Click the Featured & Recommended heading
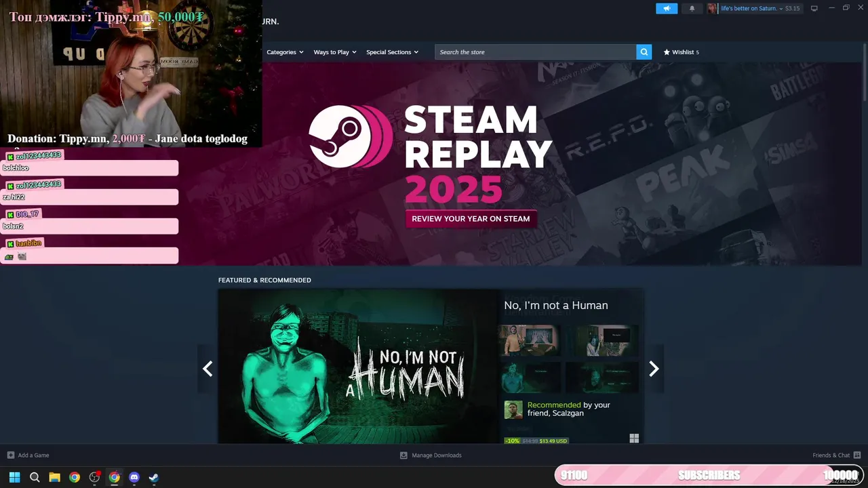Image resolution: width=868 pixels, height=488 pixels. point(264,280)
